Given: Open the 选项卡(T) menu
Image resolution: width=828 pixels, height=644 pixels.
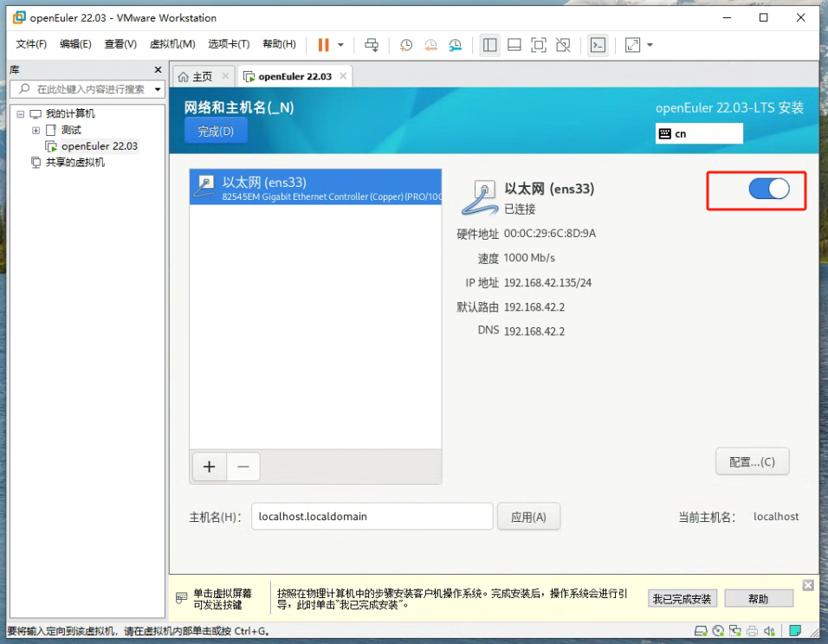Looking at the screenshot, I should pos(229,44).
